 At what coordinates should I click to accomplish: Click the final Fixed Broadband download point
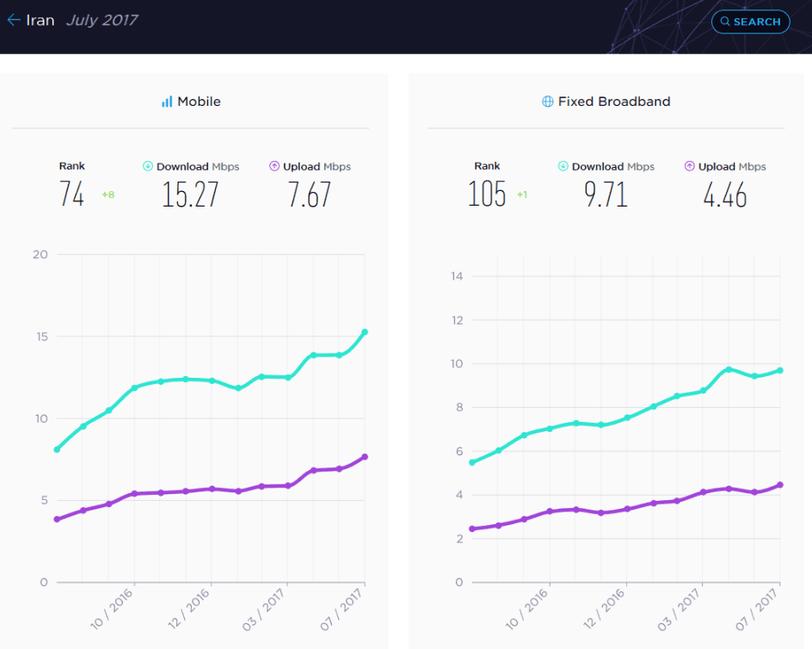tap(780, 370)
